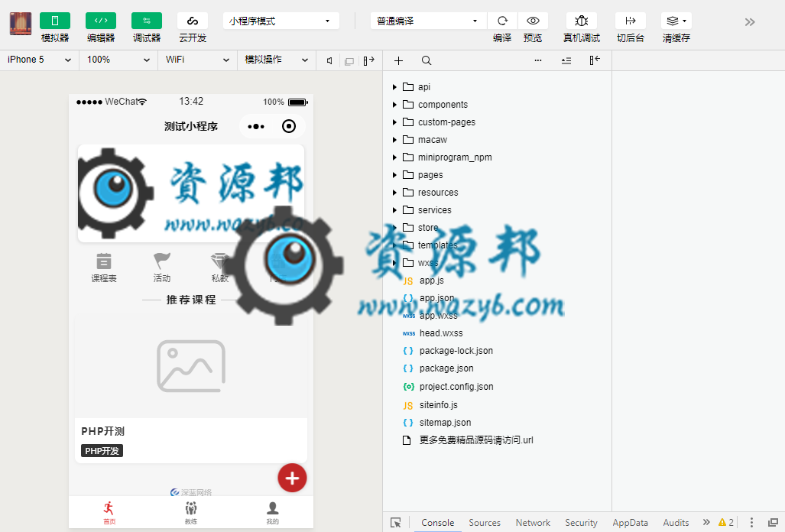Switch to the Sources tab
Viewport: 785px width, 532px height.
click(485, 523)
